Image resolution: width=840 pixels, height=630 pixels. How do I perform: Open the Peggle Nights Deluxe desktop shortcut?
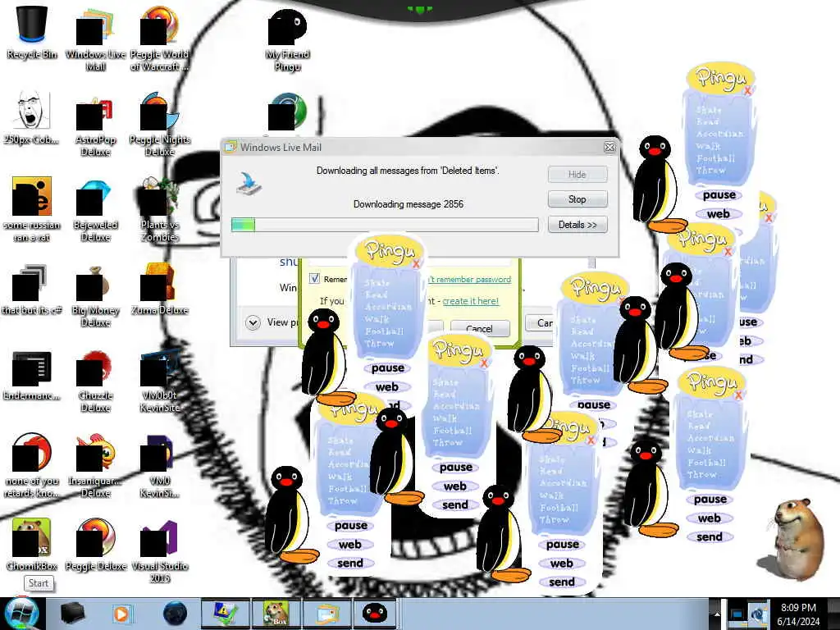(160, 125)
